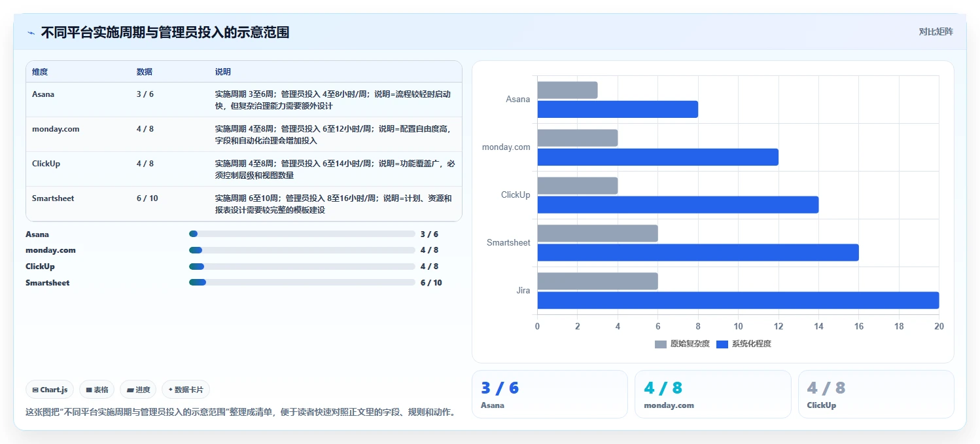The width and height of the screenshot is (980, 444).
Task: Click the table description mentioning 6至14小时/周
Action: click(x=335, y=170)
